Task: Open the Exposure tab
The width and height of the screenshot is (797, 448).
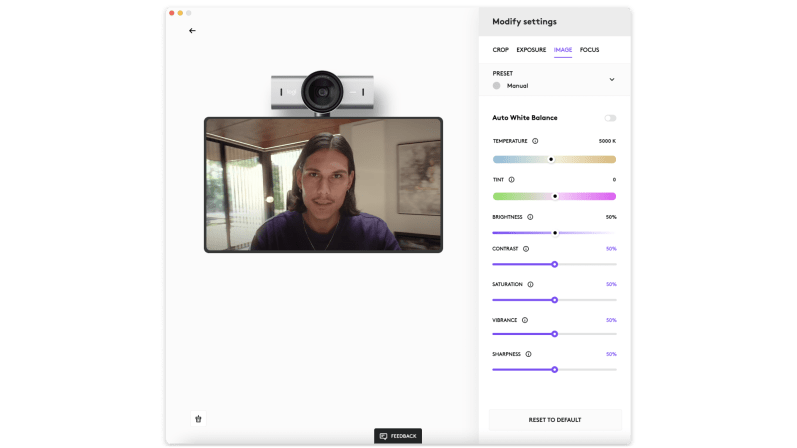Action: point(531,49)
